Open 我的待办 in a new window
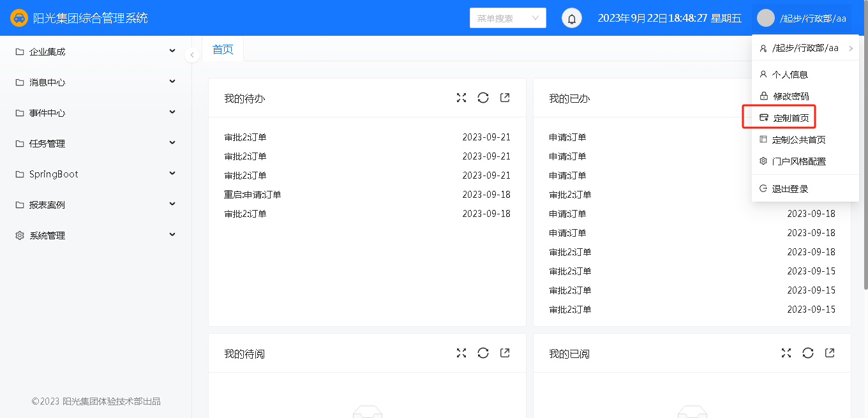Viewport: 868px width, 418px height. [505, 98]
